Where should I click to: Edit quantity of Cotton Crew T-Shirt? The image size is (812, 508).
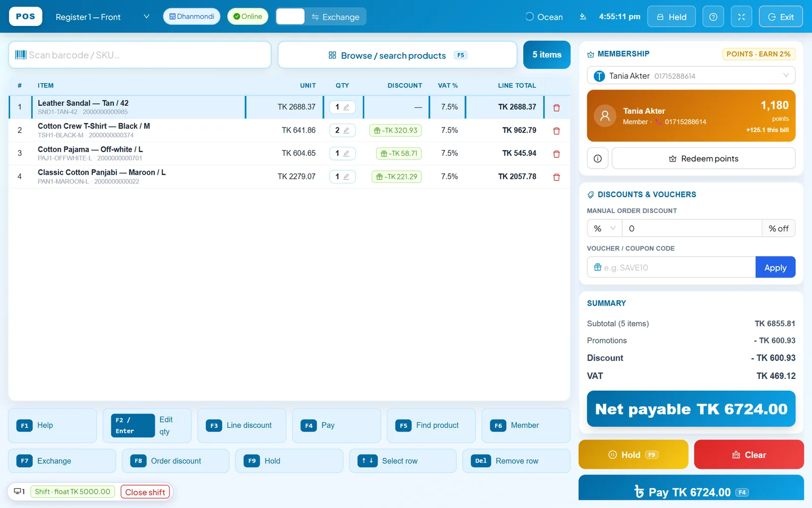click(343, 131)
